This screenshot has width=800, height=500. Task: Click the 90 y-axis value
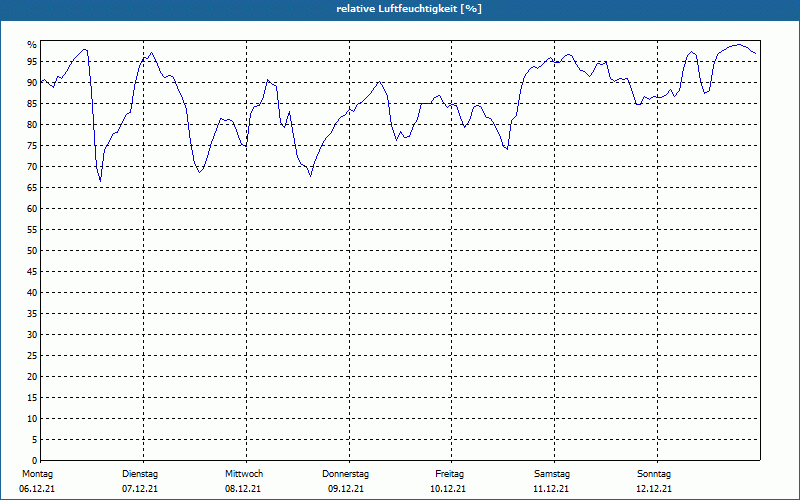pyautogui.click(x=32, y=83)
